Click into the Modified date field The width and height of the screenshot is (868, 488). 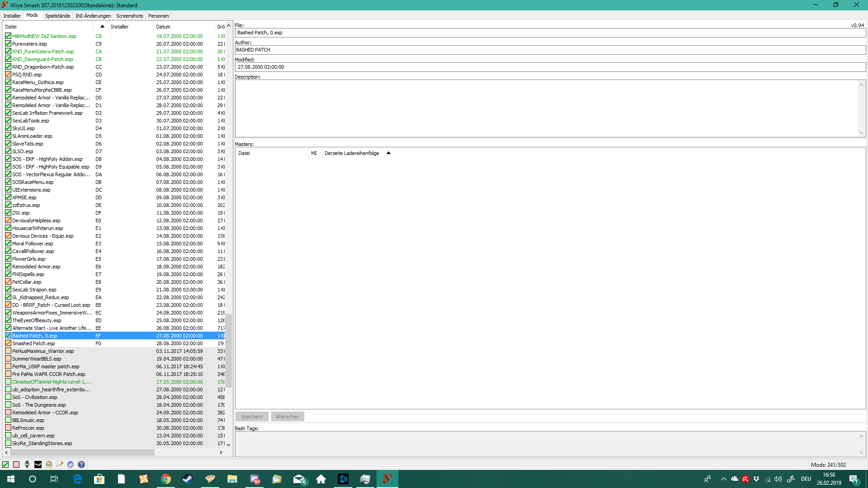(550, 67)
